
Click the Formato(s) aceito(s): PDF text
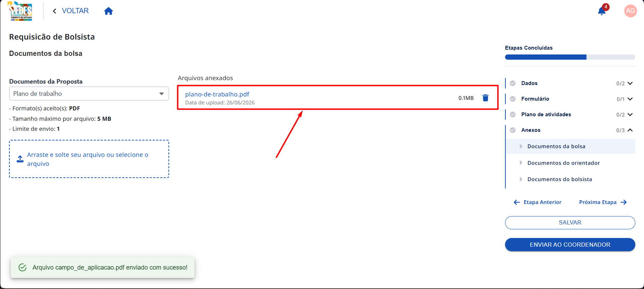(44, 108)
